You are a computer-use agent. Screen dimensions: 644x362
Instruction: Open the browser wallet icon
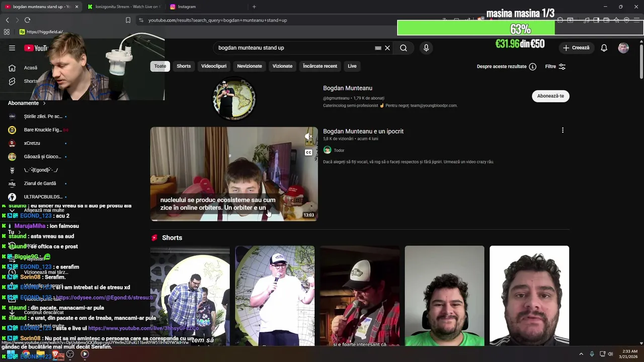pyautogui.click(x=606, y=20)
